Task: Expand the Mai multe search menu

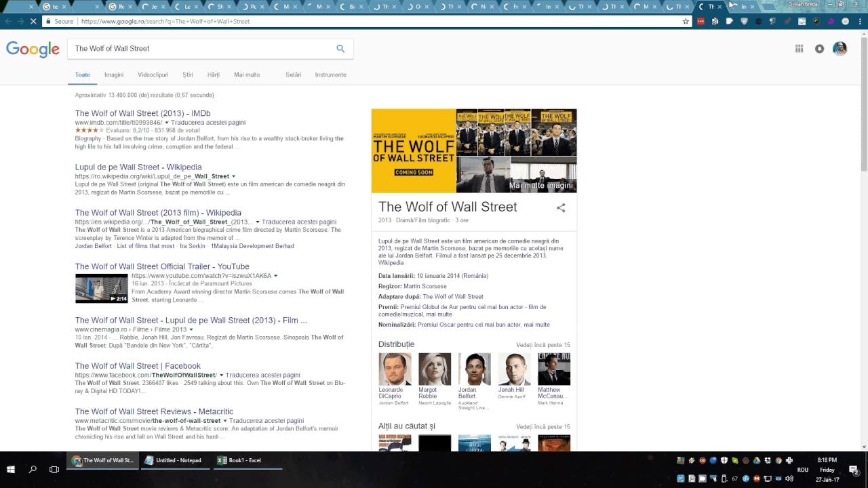Action: click(x=247, y=75)
